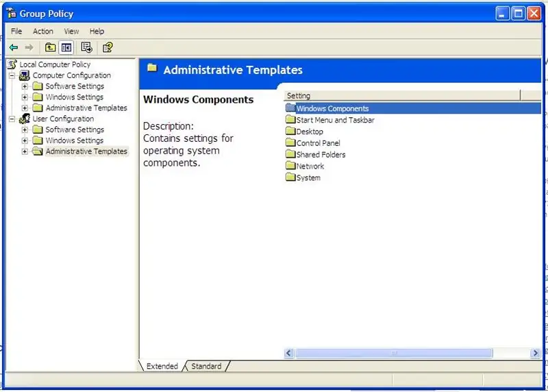Click the Desktop folder icon in list
Screen dimensions: 548x392
tap(290, 131)
